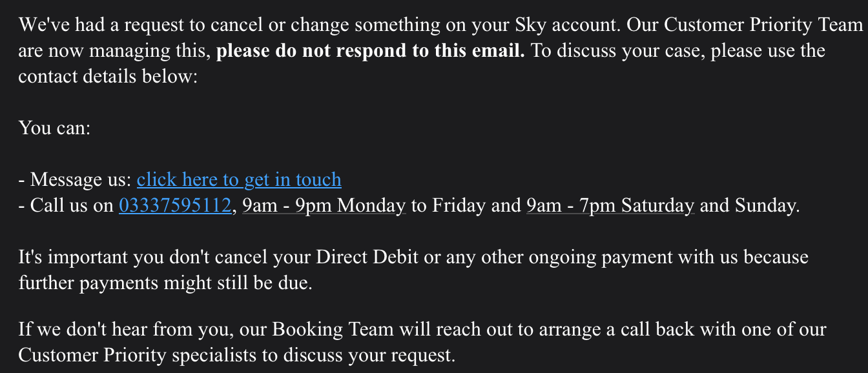Call the phone number 03337595112 link

coord(175,205)
